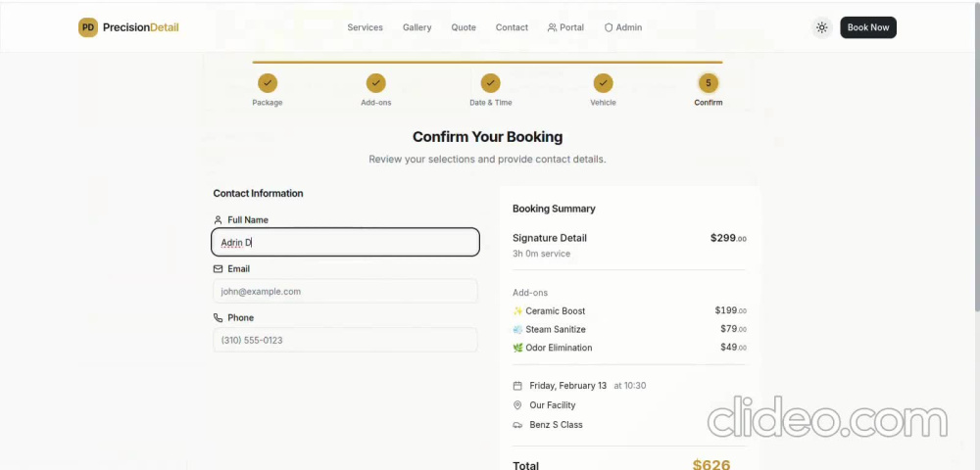Click the 'Our Facility' location text

553,405
